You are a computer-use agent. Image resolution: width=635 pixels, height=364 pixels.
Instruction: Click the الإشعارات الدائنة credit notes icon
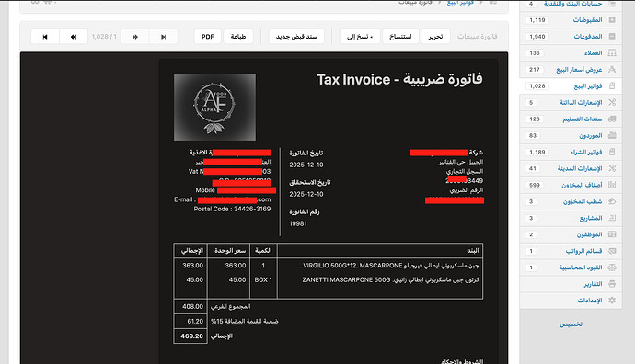612,102
